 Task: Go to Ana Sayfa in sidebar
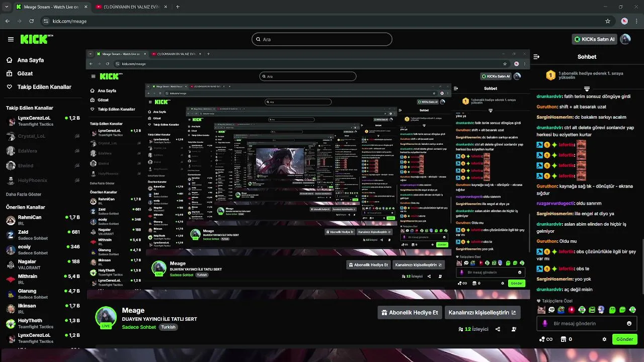click(31, 60)
